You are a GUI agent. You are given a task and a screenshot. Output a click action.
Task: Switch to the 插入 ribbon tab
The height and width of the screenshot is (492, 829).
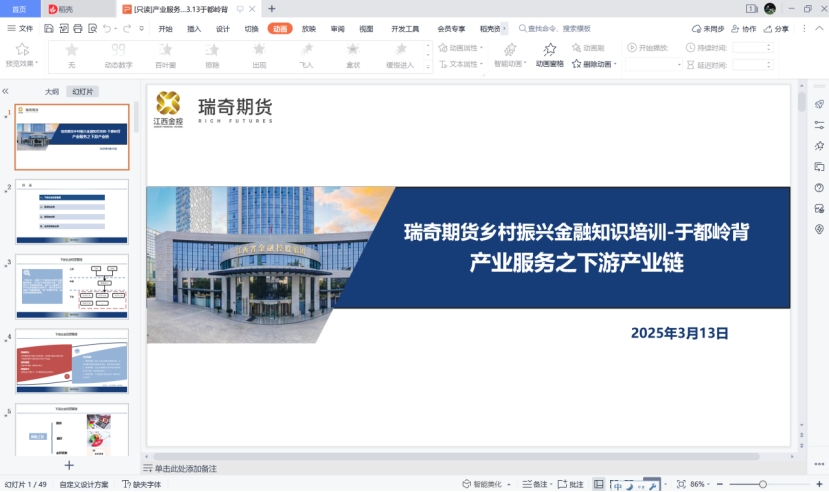(x=194, y=29)
